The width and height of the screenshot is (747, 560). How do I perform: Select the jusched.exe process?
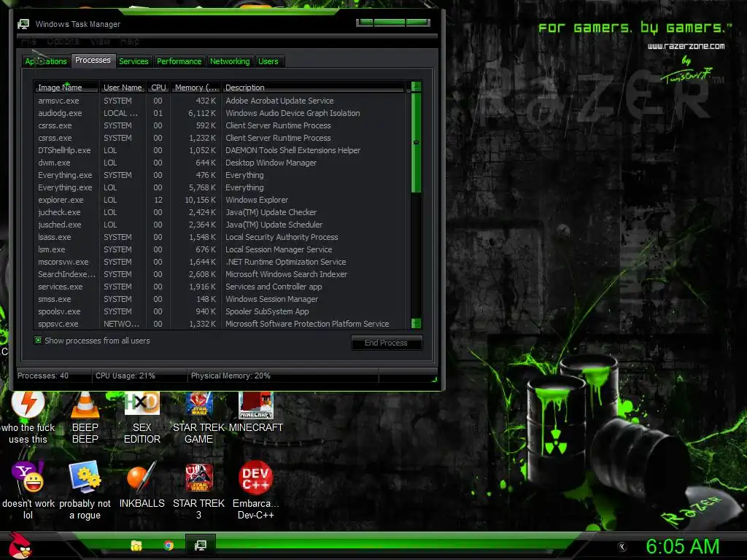[220, 225]
